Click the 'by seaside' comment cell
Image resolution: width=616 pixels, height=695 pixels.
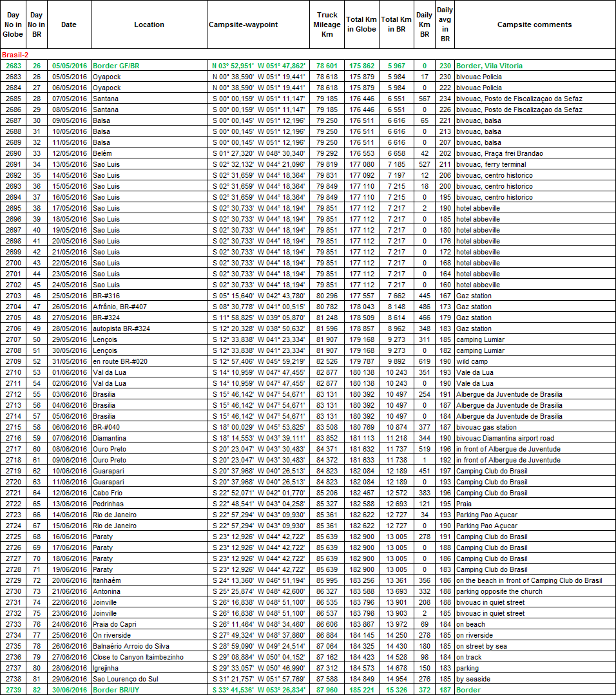pyautogui.click(x=472, y=679)
